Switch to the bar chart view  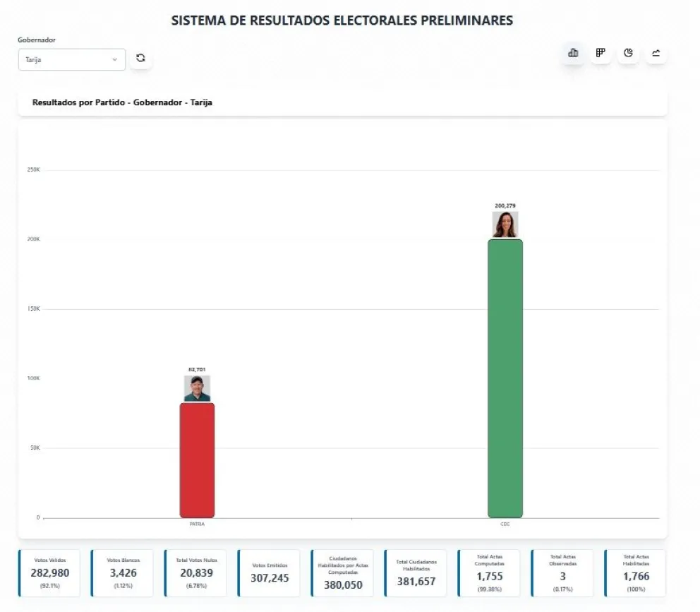pyautogui.click(x=573, y=53)
